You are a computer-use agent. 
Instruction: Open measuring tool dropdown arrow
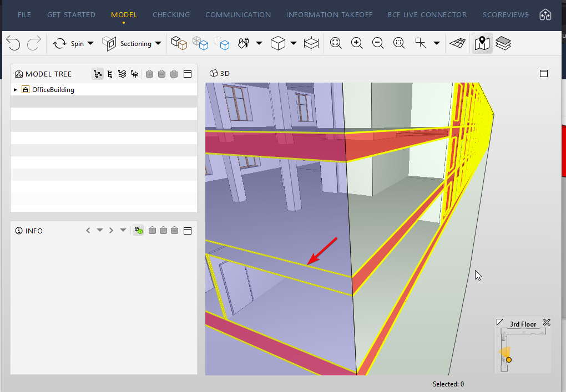pyautogui.click(x=436, y=43)
